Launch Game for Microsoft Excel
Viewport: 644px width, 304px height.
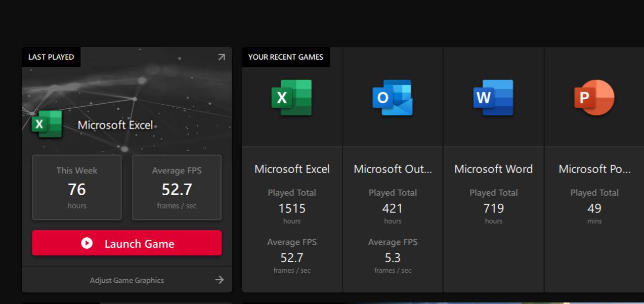click(x=126, y=243)
